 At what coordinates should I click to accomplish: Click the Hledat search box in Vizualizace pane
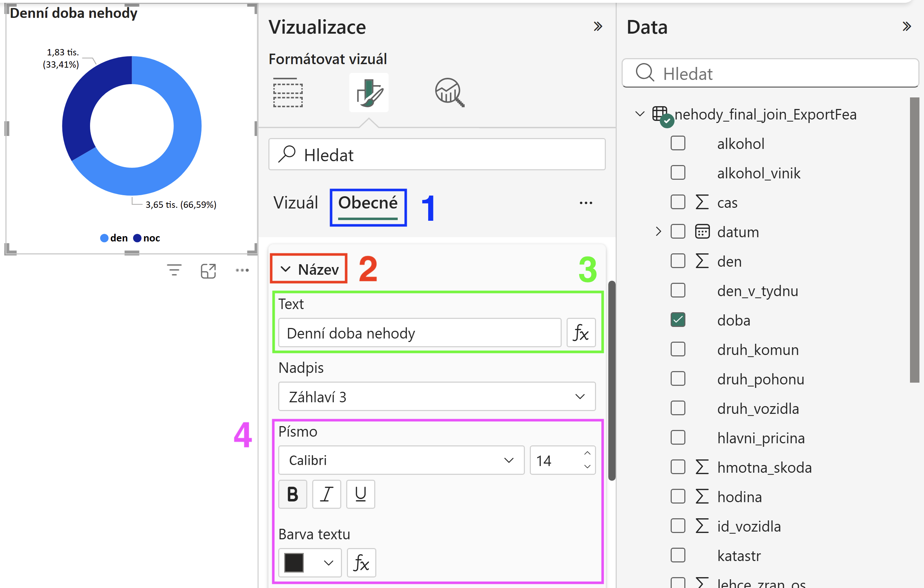437,154
